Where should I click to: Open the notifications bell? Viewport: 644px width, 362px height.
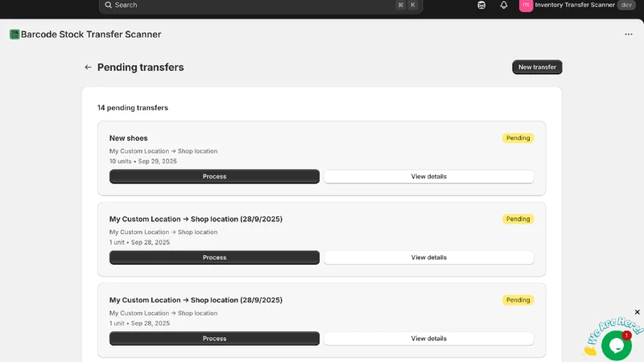click(x=504, y=5)
